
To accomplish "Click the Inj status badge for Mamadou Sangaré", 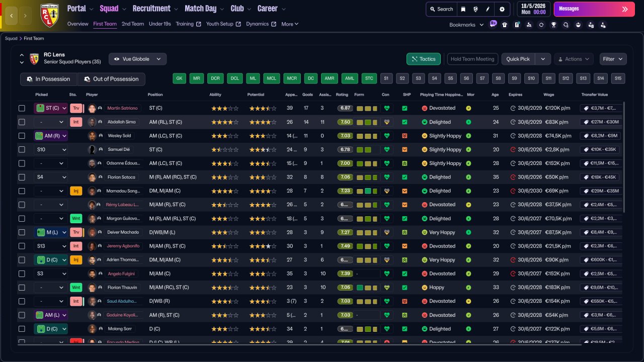I will coord(76,191).
